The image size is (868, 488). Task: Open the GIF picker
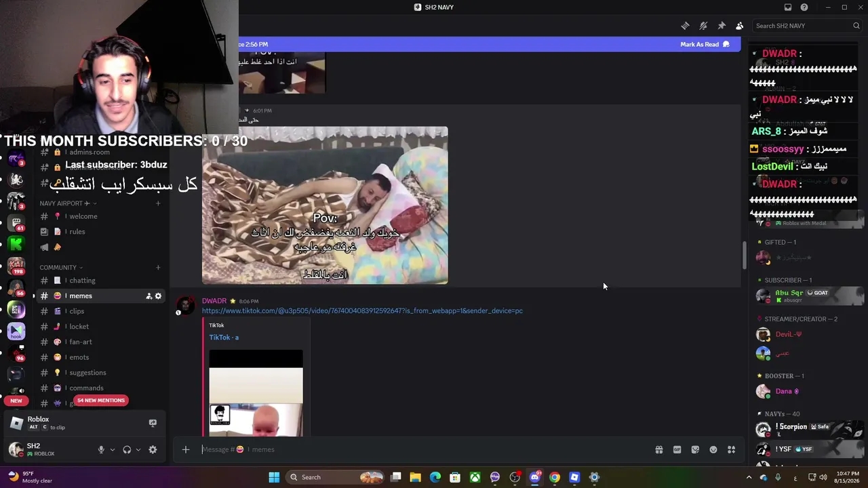point(677,449)
